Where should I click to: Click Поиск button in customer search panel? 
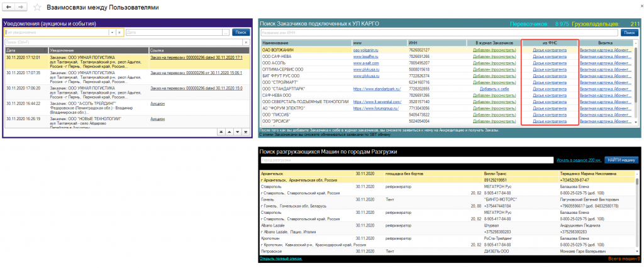(x=629, y=33)
